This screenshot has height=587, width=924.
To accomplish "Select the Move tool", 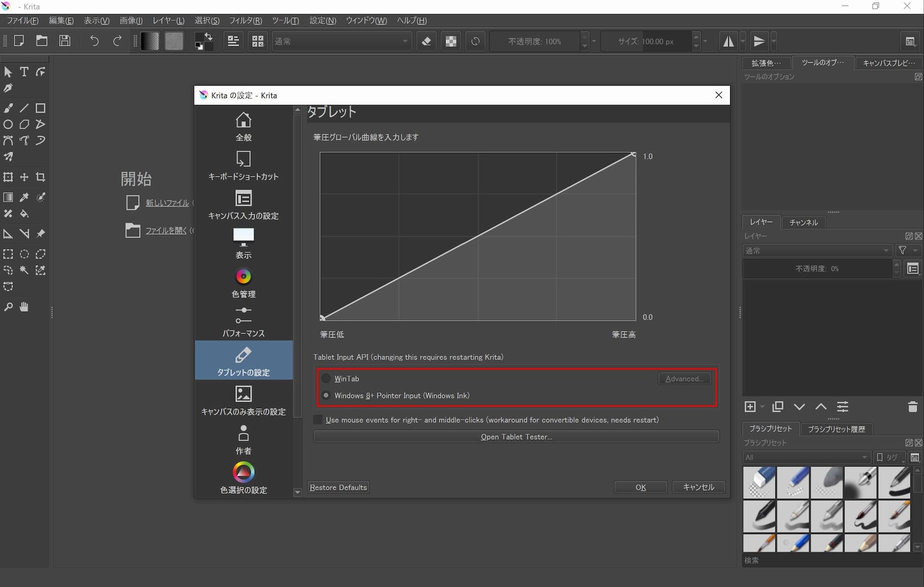I will click(x=24, y=177).
